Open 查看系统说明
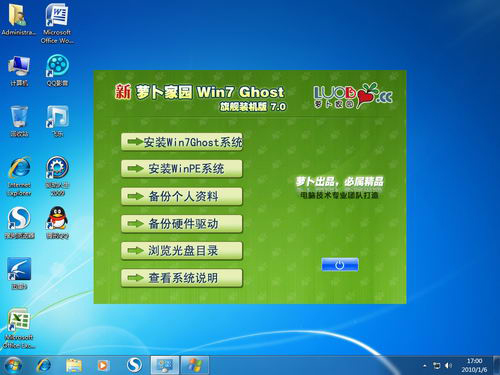 click(x=182, y=278)
